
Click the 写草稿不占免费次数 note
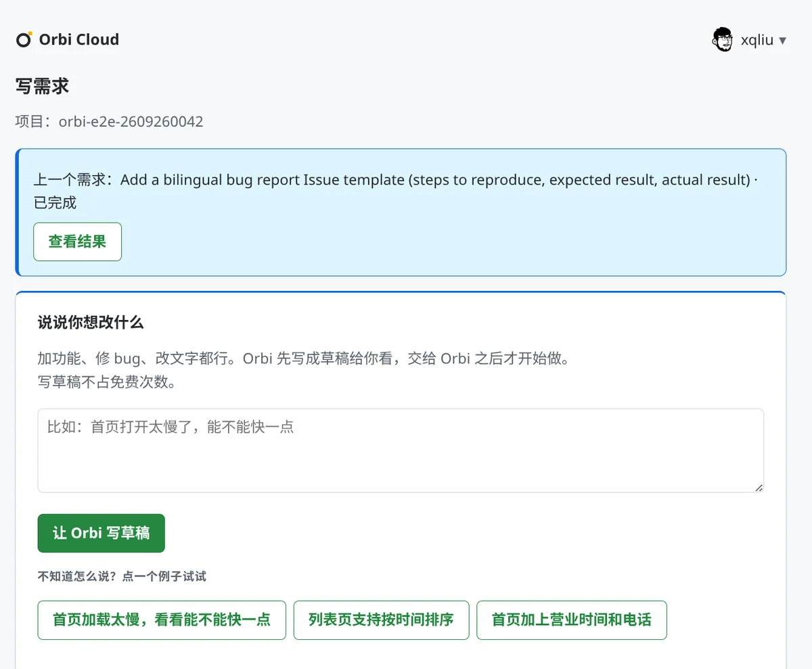[107, 382]
